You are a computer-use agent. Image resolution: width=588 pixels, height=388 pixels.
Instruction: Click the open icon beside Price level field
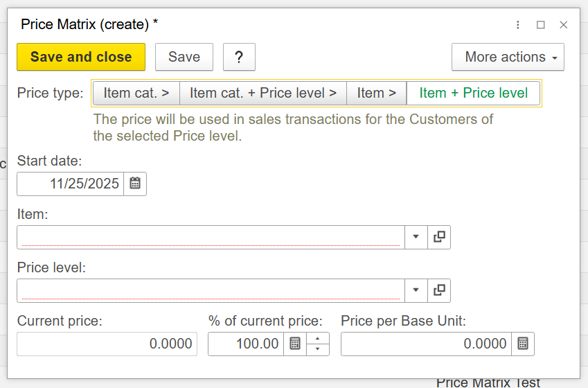439,290
